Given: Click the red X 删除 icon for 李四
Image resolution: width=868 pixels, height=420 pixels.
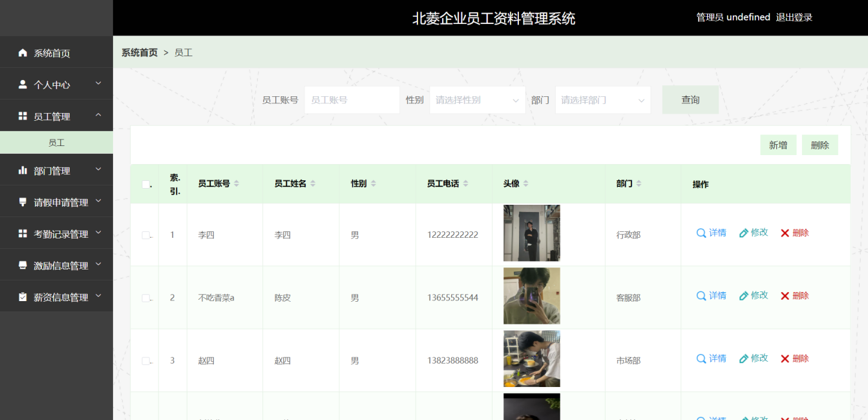Looking at the screenshot, I should pos(785,233).
